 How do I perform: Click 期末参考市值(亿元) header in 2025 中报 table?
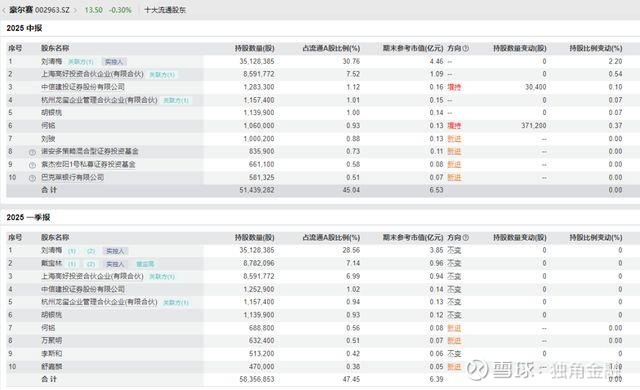413,48
